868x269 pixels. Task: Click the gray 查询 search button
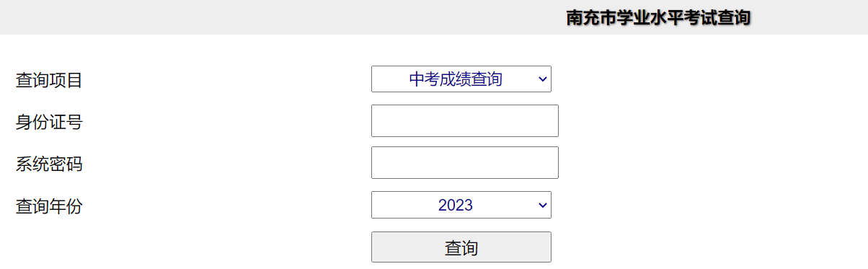tap(461, 247)
